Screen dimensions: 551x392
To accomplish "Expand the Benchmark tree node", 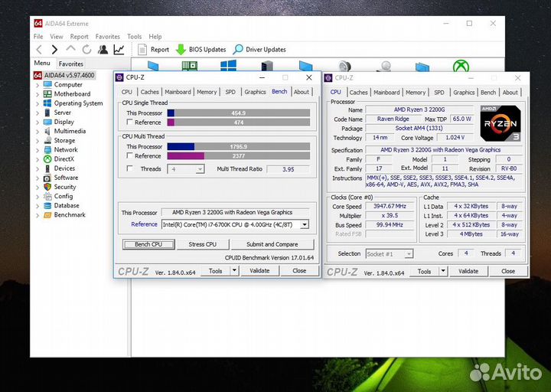I will [x=37, y=215].
